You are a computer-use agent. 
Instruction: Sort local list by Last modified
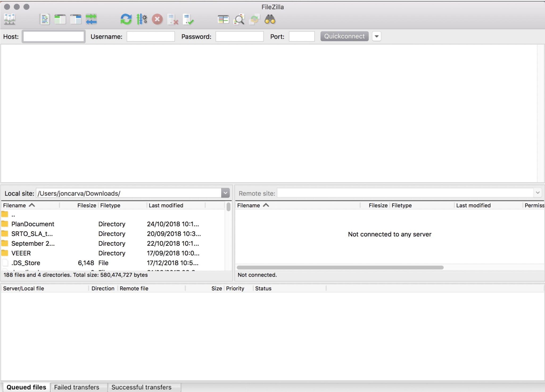pos(176,205)
